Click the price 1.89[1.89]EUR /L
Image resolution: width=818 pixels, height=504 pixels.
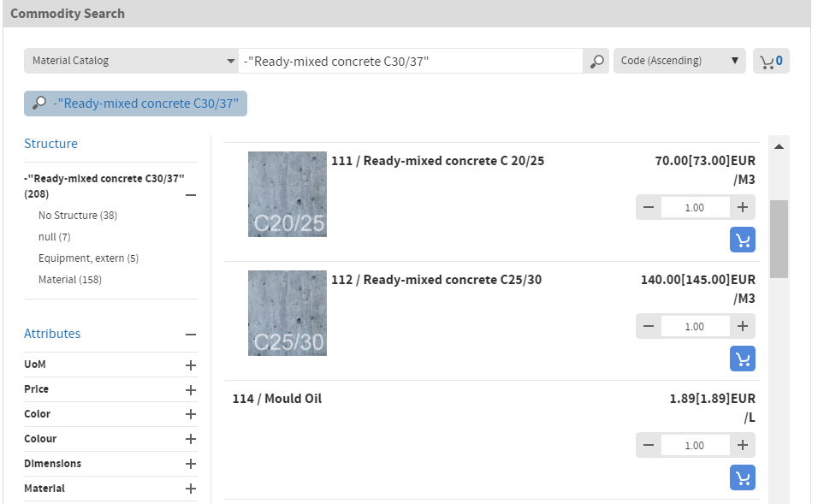pos(713,408)
